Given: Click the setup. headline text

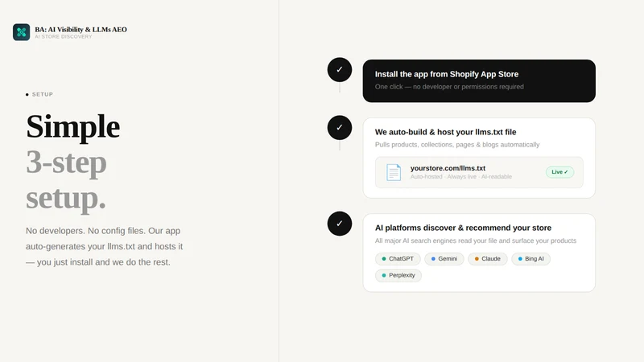Looking at the screenshot, I should coord(66,198).
